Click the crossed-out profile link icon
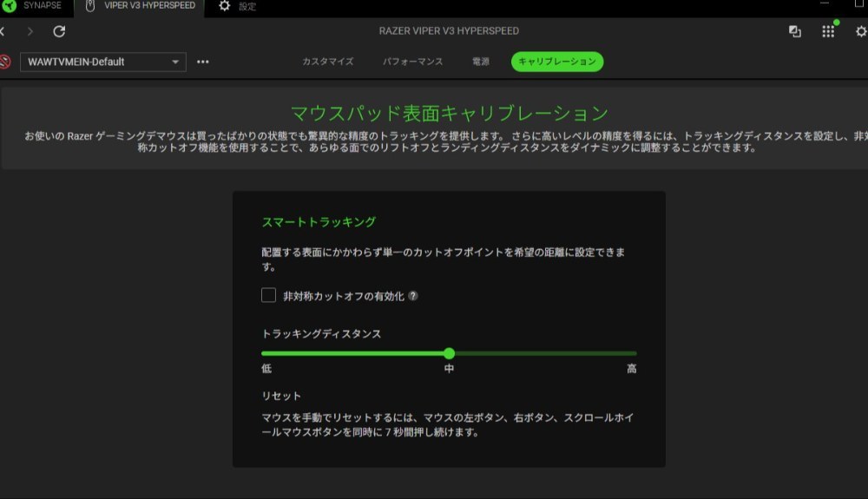This screenshot has height=499, width=868. point(5,62)
